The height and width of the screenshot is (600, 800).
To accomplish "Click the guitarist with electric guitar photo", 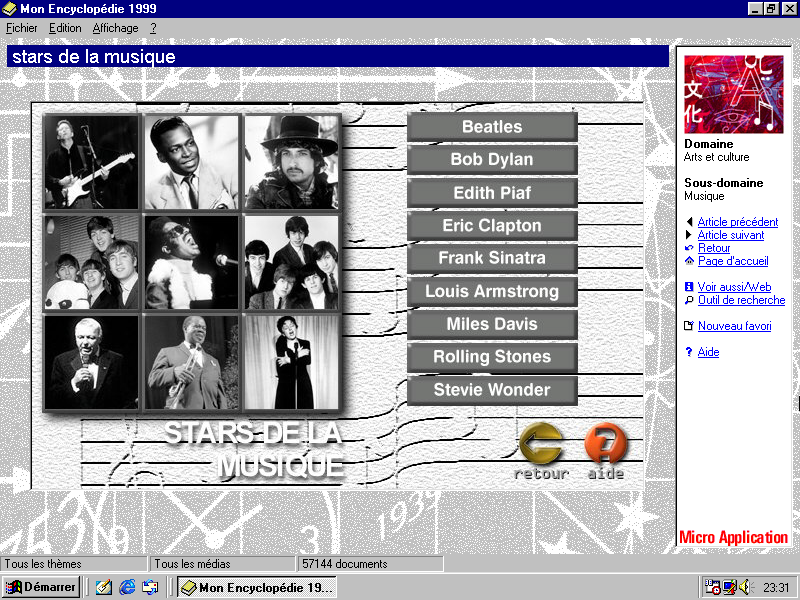I will (x=91, y=162).
